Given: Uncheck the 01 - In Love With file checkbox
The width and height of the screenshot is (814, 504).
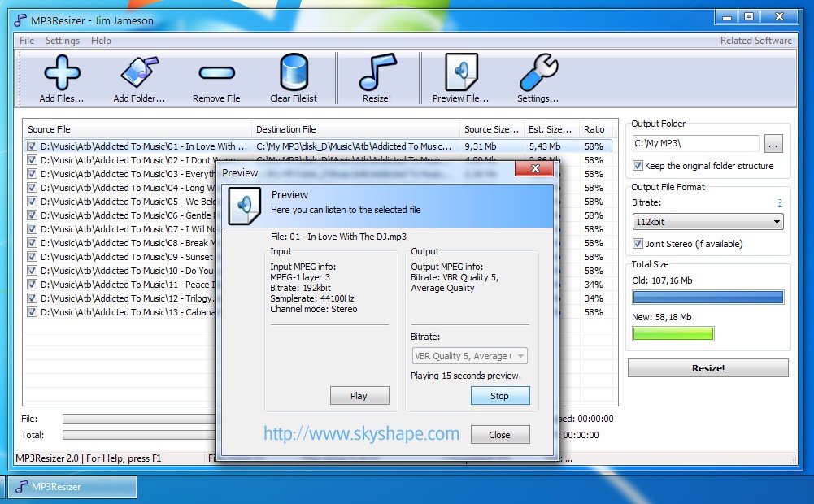Looking at the screenshot, I should pyautogui.click(x=32, y=146).
